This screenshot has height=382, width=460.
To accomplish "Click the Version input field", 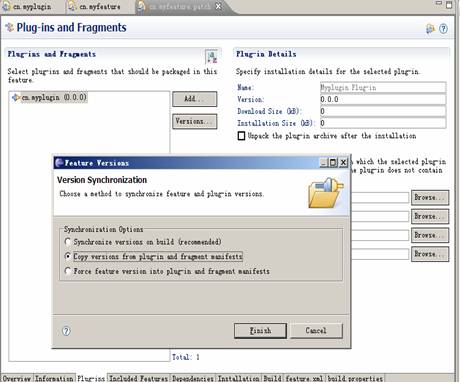I will coord(383,99).
